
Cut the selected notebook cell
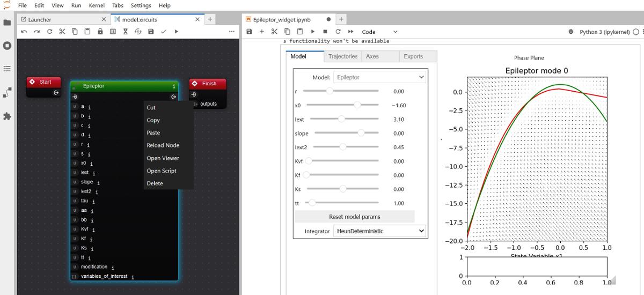[274, 32]
